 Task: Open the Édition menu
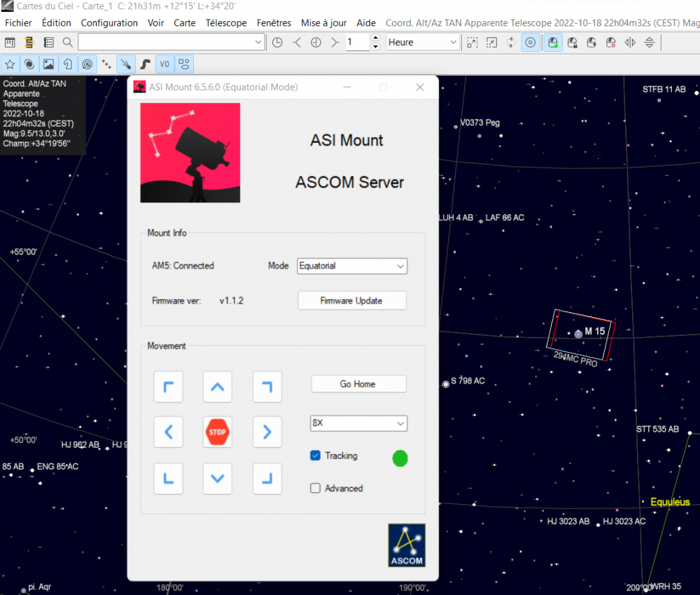tap(56, 23)
